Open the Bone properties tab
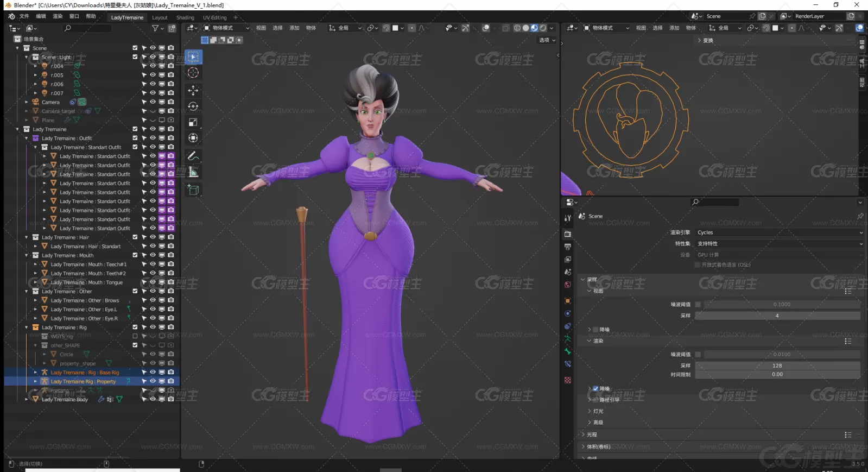The image size is (868, 472). pyautogui.click(x=568, y=351)
